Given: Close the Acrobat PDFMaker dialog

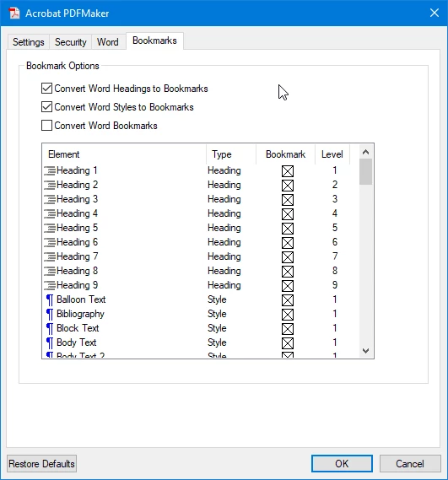Looking at the screenshot, I should click(435, 13).
